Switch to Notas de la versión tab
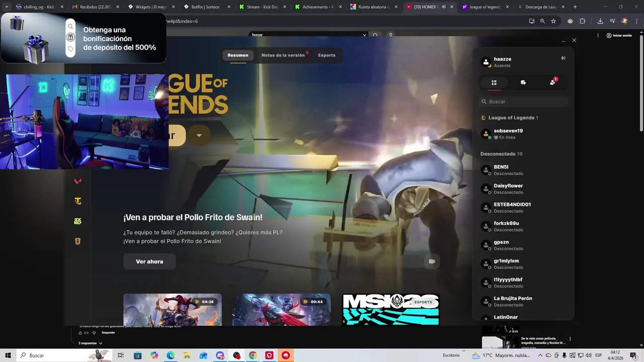The image size is (644, 362). (x=283, y=55)
